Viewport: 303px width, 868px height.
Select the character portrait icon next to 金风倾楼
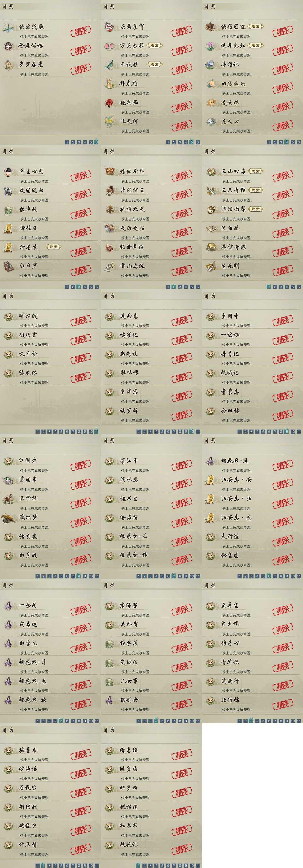point(9,46)
